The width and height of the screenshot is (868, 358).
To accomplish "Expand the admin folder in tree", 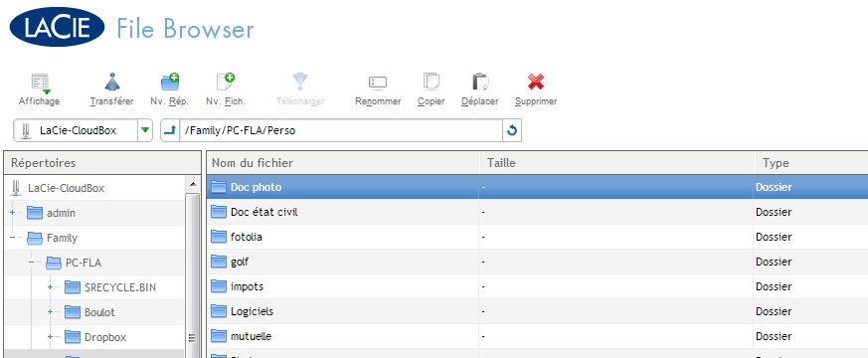I will tap(13, 213).
